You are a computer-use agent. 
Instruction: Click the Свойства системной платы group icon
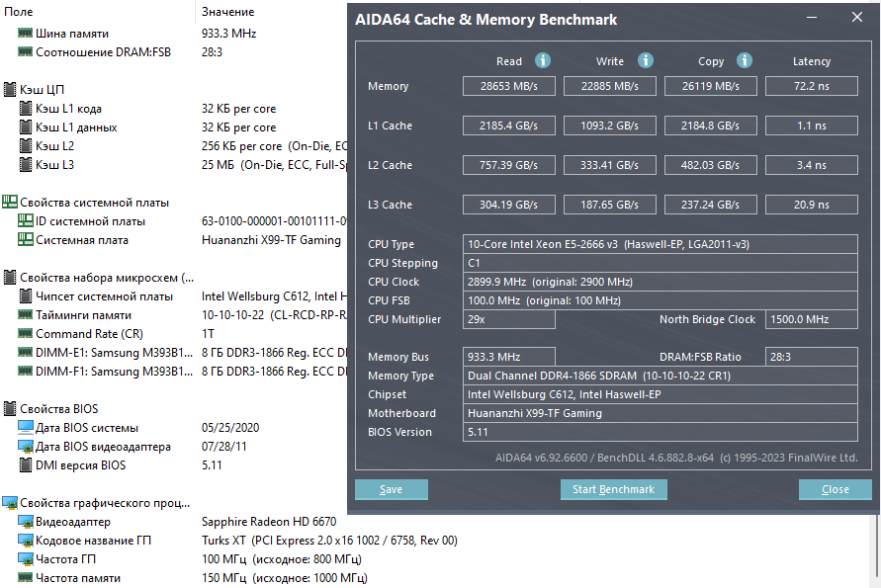[10, 203]
